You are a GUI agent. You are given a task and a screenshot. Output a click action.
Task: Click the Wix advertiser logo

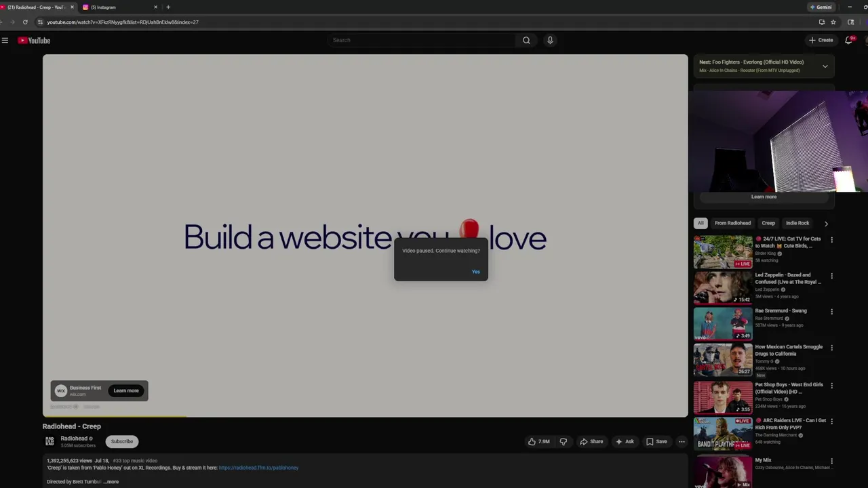[x=61, y=390]
